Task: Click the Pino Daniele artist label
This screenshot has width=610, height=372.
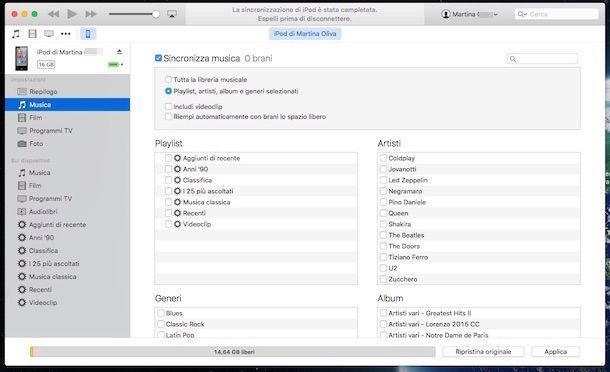Action: tap(407, 202)
